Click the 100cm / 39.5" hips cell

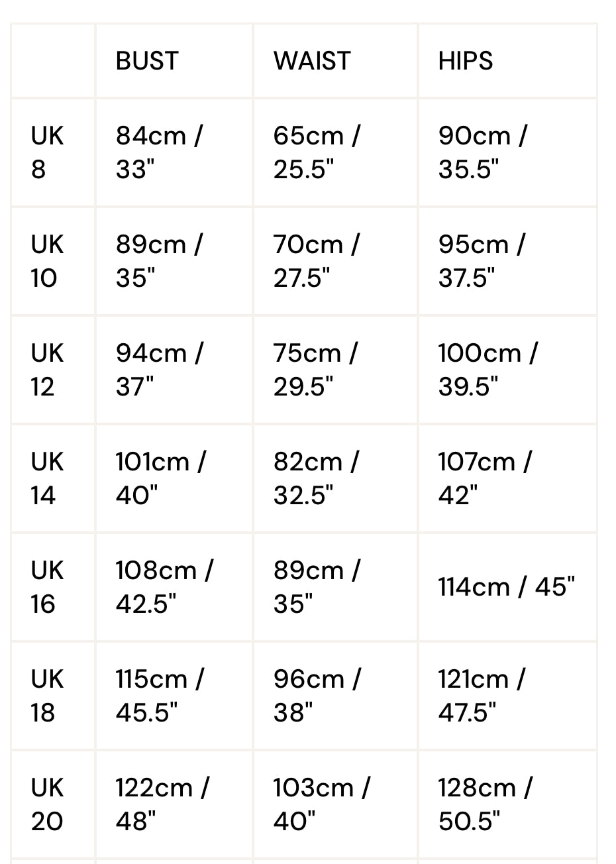[x=488, y=370]
